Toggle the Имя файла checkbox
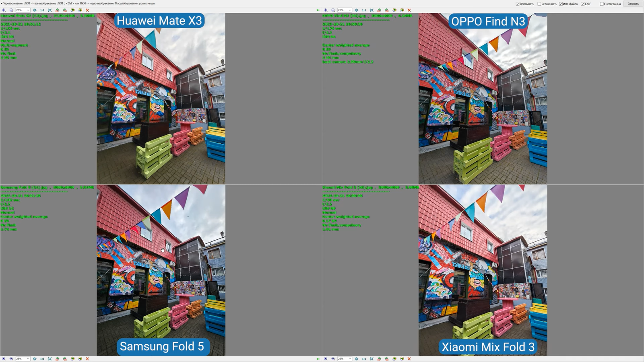 561,4
